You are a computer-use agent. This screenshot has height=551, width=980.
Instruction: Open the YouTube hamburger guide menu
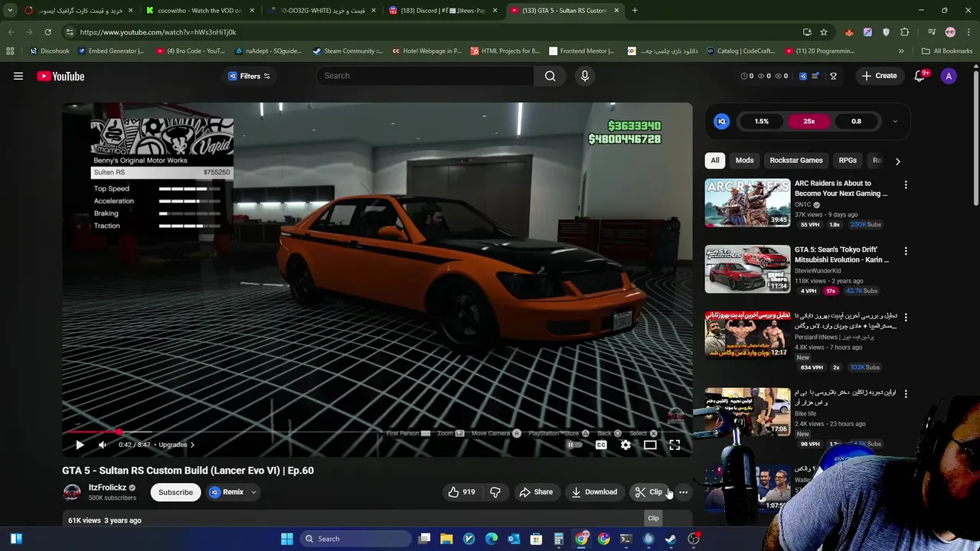(x=18, y=76)
